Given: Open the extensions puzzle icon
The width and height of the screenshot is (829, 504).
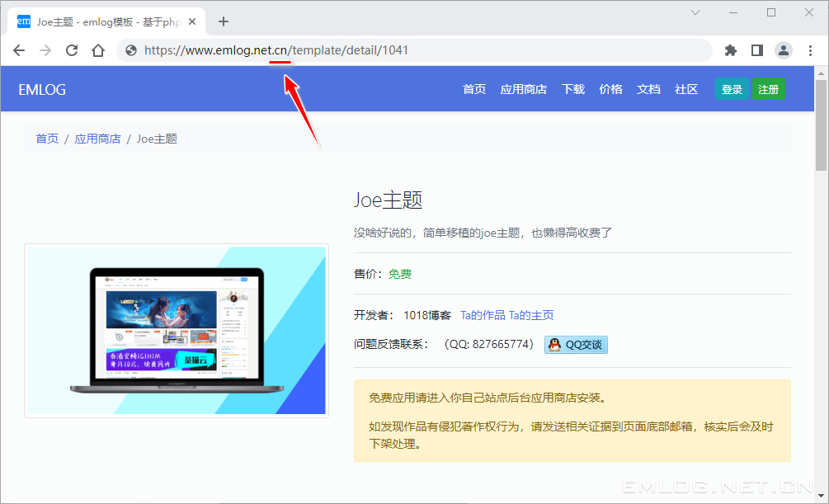Looking at the screenshot, I should click(x=731, y=50).
